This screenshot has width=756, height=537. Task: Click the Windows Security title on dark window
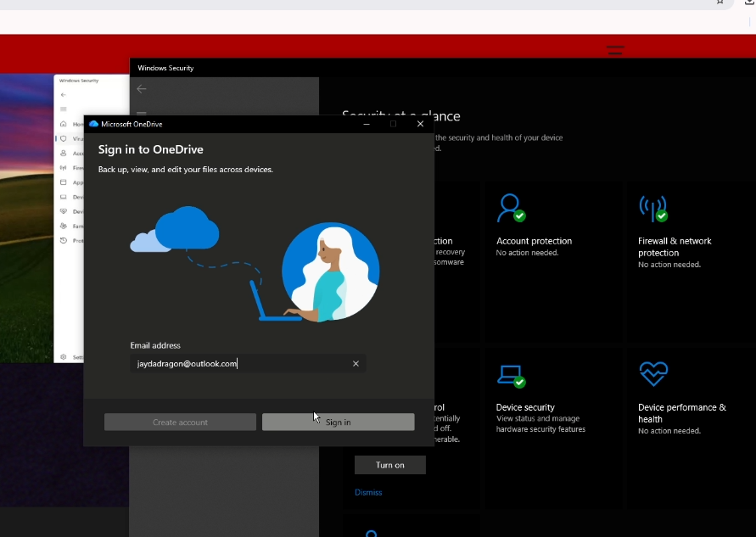tap(165, 68)
